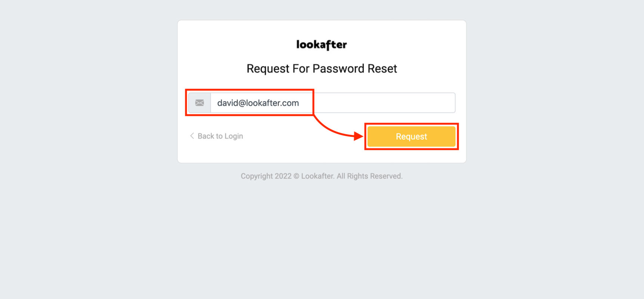Image resolution: width=644 pixels, height=299 pixels.
Task: Click the Copyright footer text
Action: click(322, 176)
